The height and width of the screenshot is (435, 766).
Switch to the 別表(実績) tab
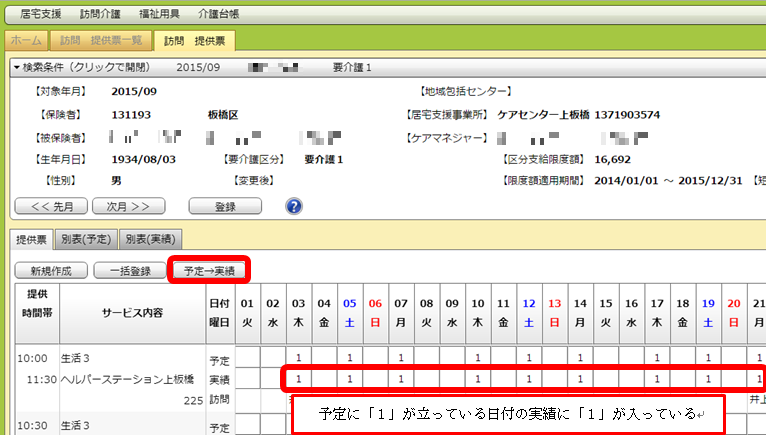click(x=149, y=239)
